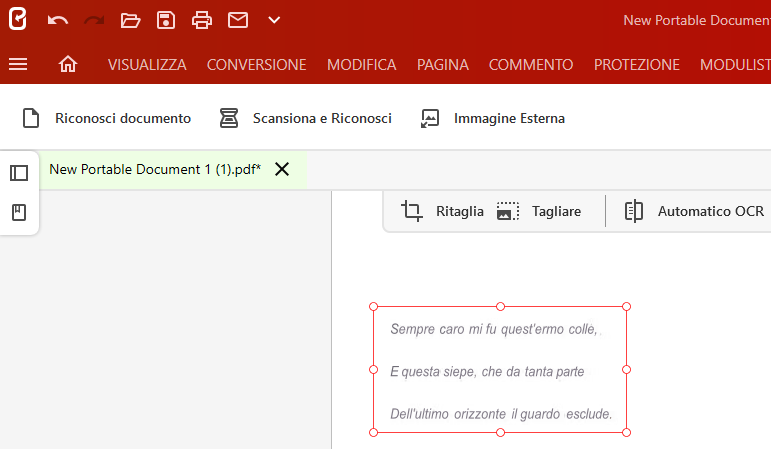This screenshot has width=771, height=449.
Task: Click the Riconosci documento page icon
Action: tap(31, 118)
